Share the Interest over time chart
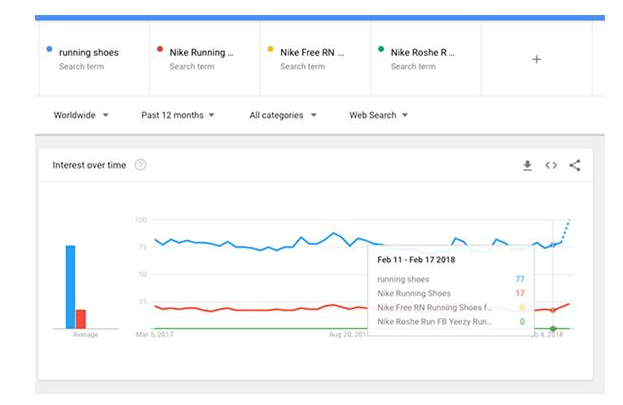The image size is (623, 405). (x=575, y=165)
